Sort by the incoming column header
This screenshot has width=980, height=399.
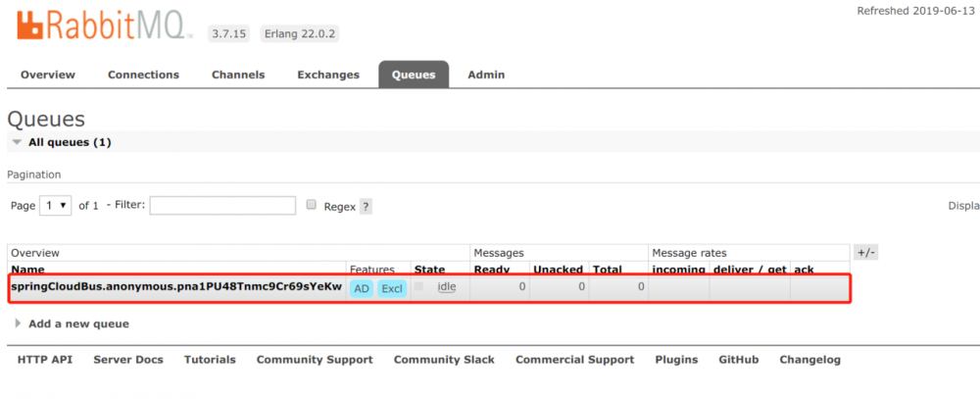point(679,270)
